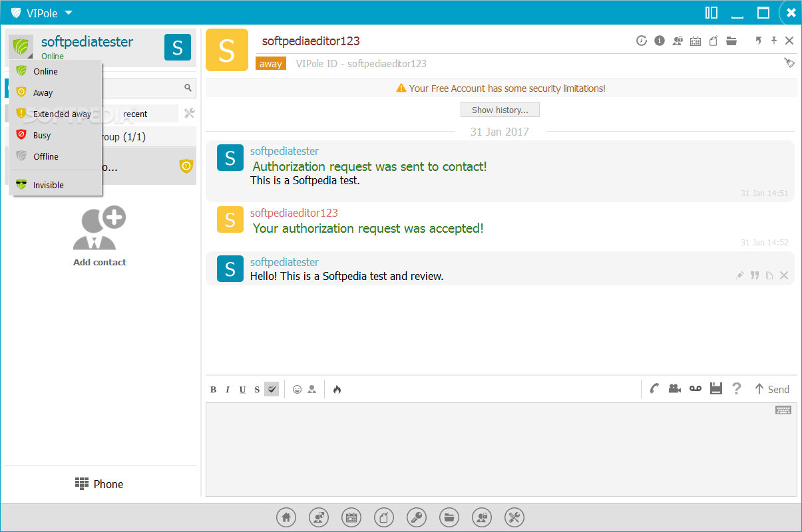Image resolution: width=802 pixels, height=532 pixels.
Task: Click the softpediaeditor123 yellow avatar in header
Action: coord(227,50)
